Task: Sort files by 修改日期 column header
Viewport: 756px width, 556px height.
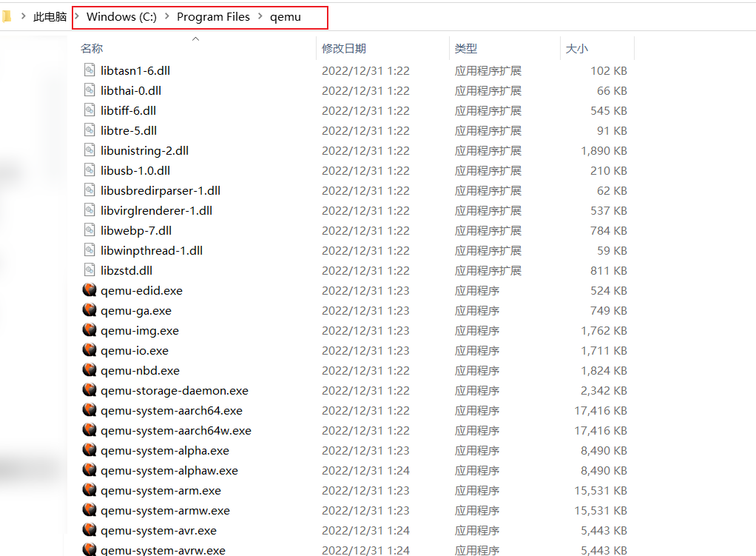Action: click(x=344, y=49)
